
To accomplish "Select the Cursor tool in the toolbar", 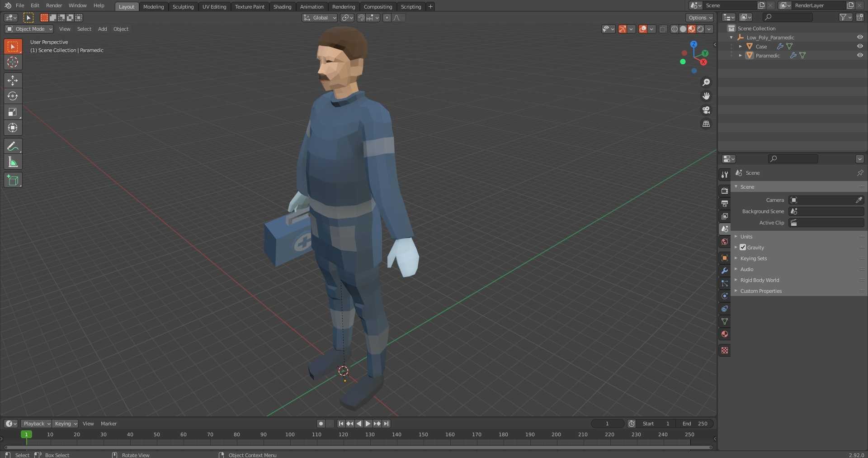I will [x=13, y=62].
